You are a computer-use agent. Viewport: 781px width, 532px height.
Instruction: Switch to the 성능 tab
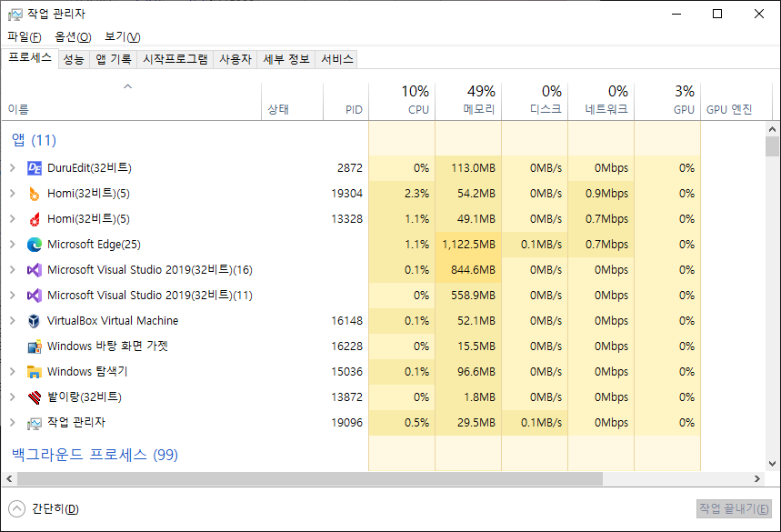pos(74,59)
